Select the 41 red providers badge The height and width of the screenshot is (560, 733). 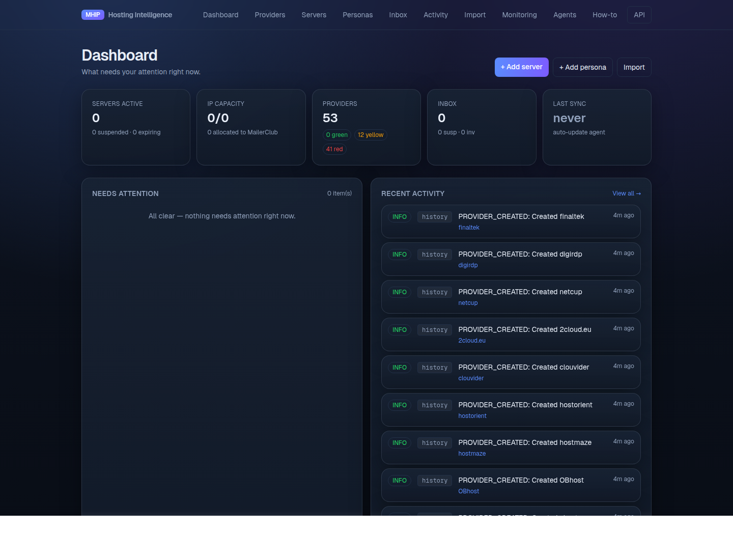tap(334, 149)
